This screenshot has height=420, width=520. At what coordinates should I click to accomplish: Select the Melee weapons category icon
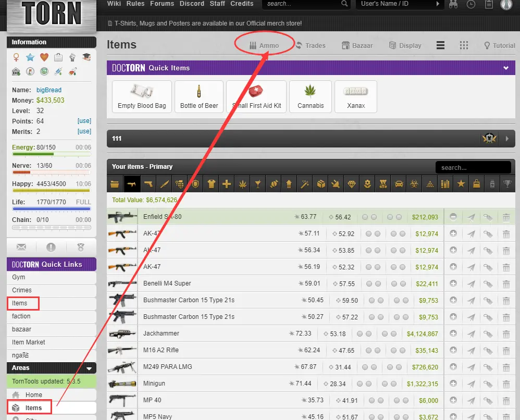coord(164,184)
